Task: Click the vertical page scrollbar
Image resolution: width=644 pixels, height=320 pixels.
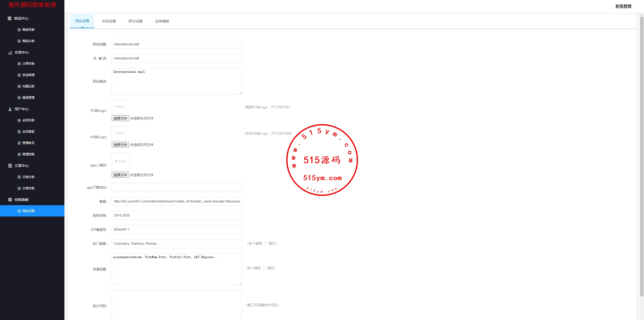Action: click(x=641, y=156)
